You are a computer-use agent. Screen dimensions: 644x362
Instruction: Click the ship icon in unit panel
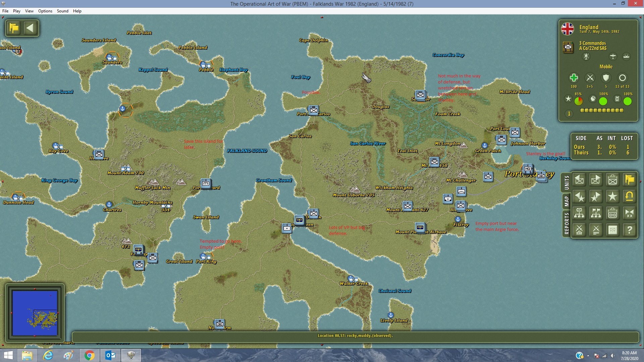pos(626,57)
